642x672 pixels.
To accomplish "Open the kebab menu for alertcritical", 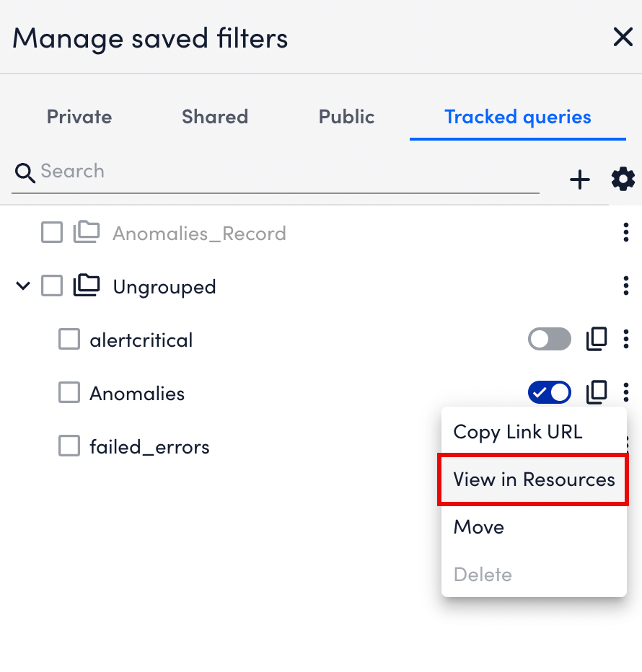I will point(626,339).
